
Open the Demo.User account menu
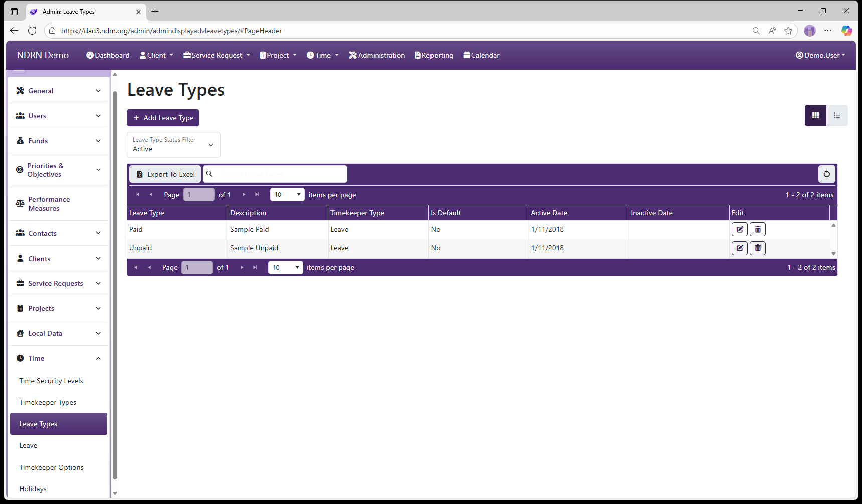[820, 55]
